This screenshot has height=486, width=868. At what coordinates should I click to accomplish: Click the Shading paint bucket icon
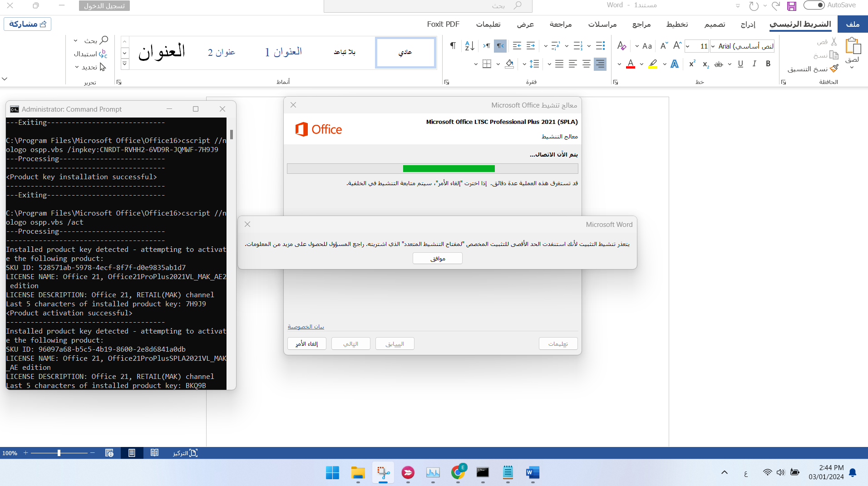pos(509,64)
